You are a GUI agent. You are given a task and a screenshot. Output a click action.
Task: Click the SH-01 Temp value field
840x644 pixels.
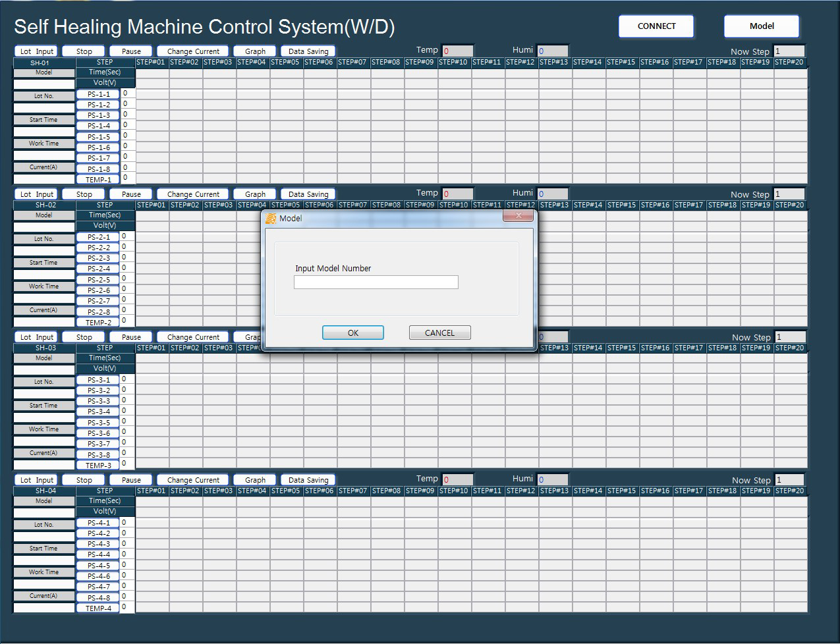click(457, 51)
